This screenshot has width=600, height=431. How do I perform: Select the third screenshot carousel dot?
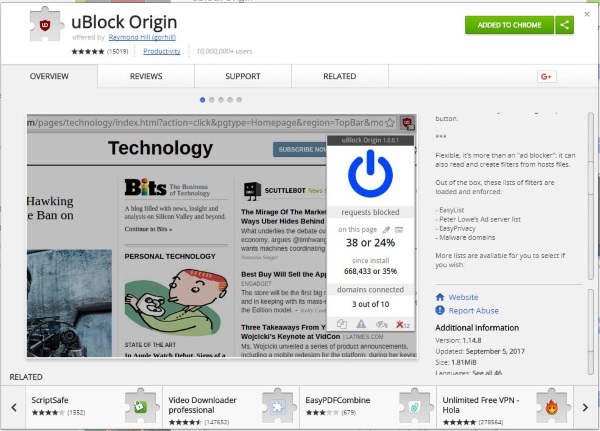[221, 100]
